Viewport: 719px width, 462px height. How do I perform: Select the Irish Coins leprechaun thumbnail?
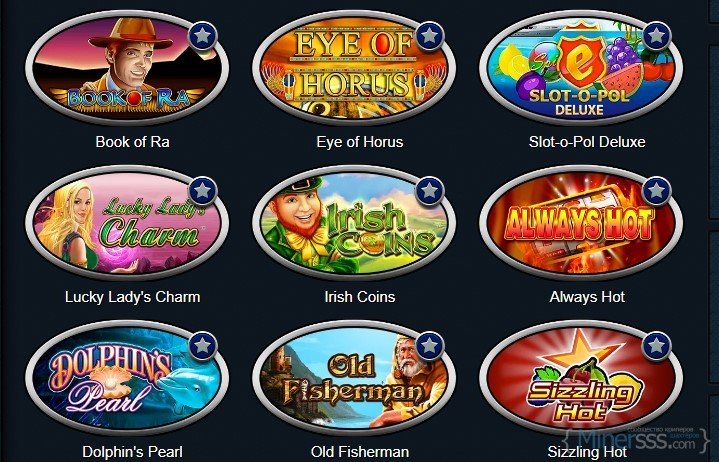354,222
